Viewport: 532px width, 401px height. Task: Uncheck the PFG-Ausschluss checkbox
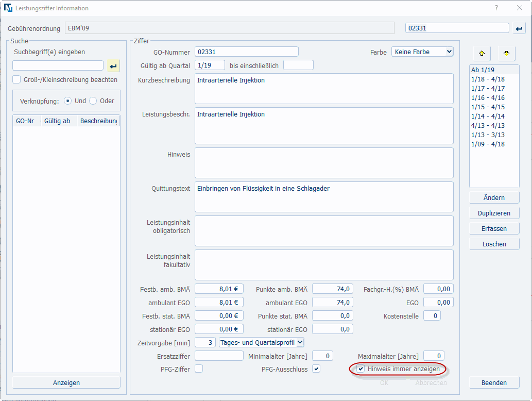(316, 369)
